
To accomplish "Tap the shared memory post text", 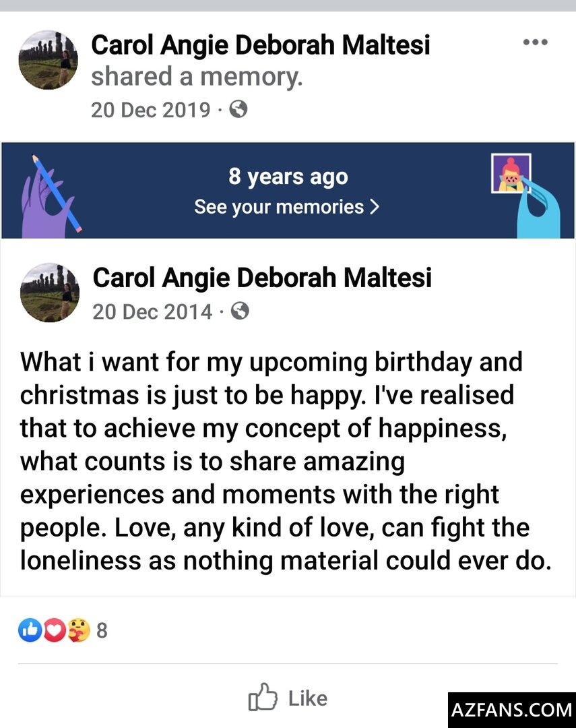I will (x=286, y=461).
